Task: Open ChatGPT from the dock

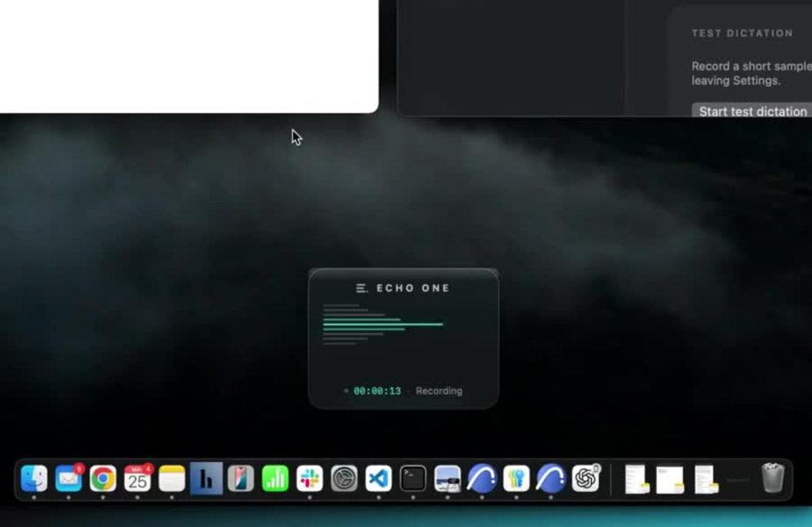Action: point(585,478)
